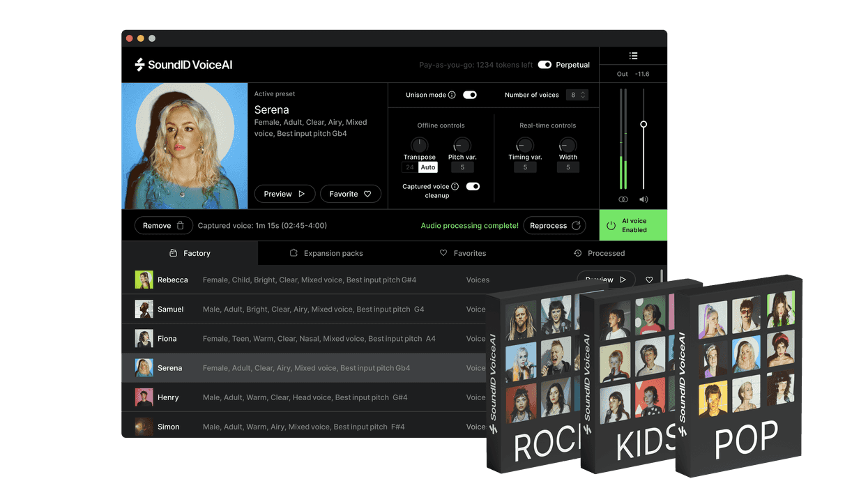The height and width of the screenshot is (488, 868).
Task: Open the Favorites tab
Action: [463, 253]
